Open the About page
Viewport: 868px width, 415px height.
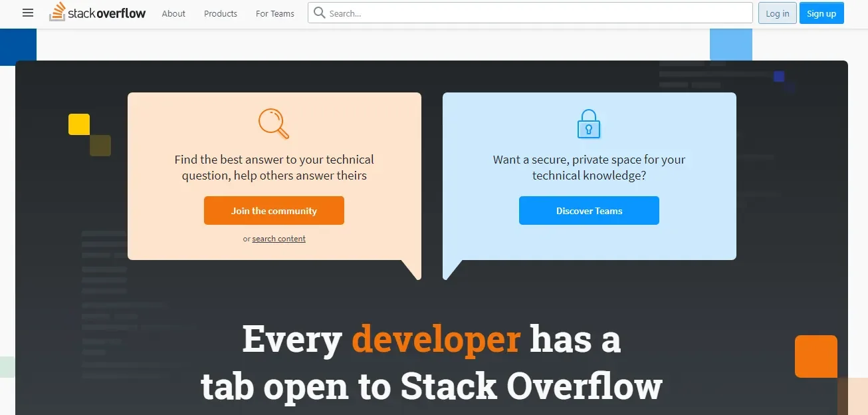pyautogui.click(x=173, y=13)
